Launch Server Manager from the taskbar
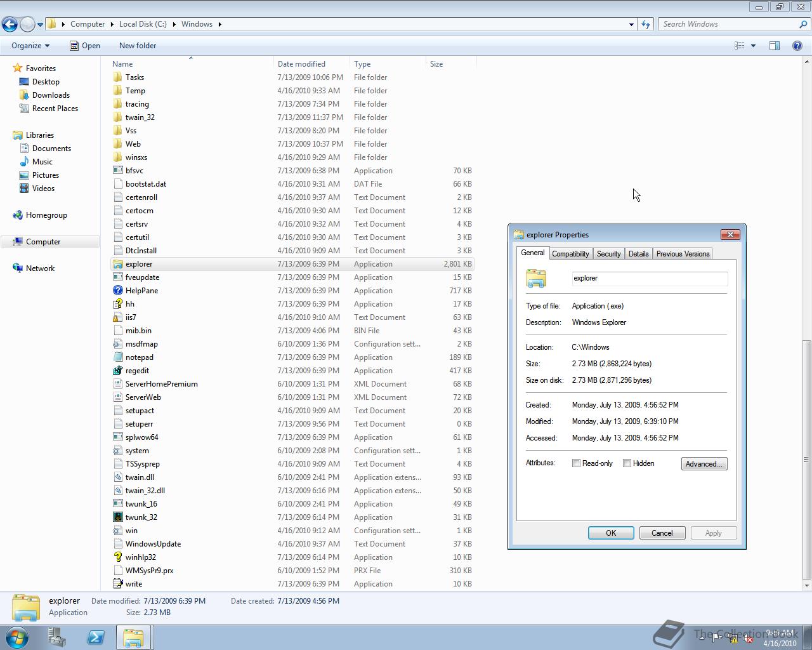The height and width of the screenshot is (650, 812). click(57, 637)
